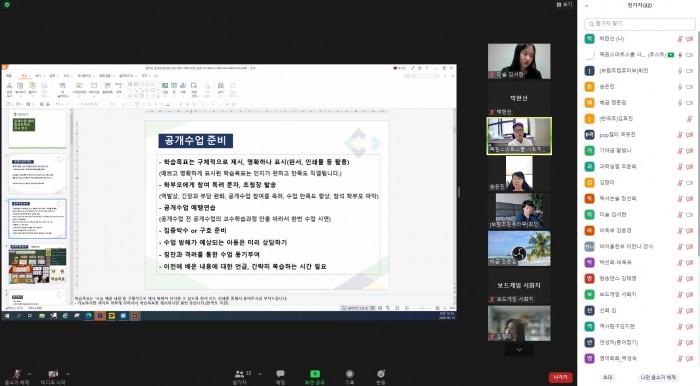
Task: Click camera-off icon for 가야금 row
Action: (689, 151)
